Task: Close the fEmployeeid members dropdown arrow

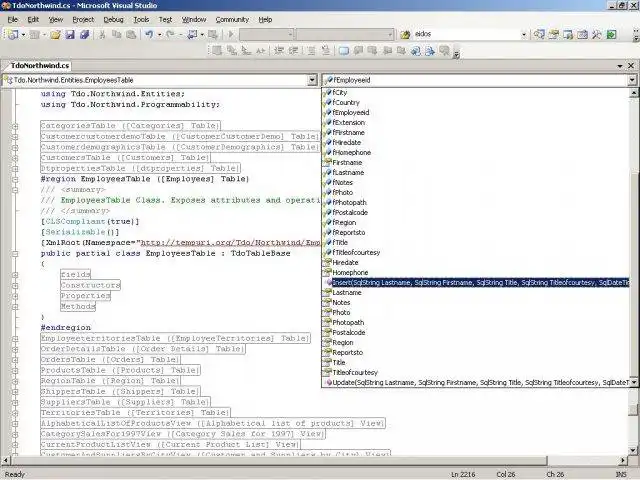Action: (632, 80)
